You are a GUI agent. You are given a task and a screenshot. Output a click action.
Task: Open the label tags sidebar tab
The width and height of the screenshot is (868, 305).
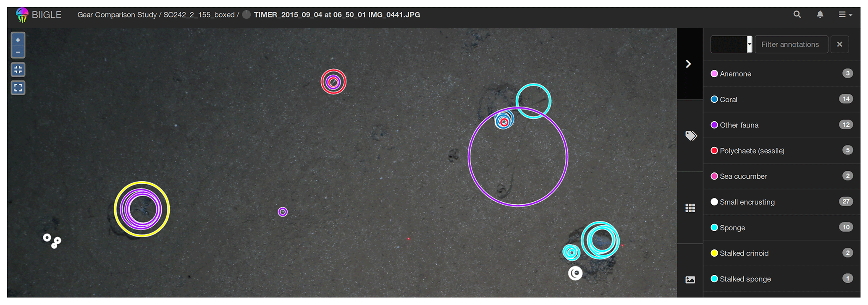pos(690,136)
